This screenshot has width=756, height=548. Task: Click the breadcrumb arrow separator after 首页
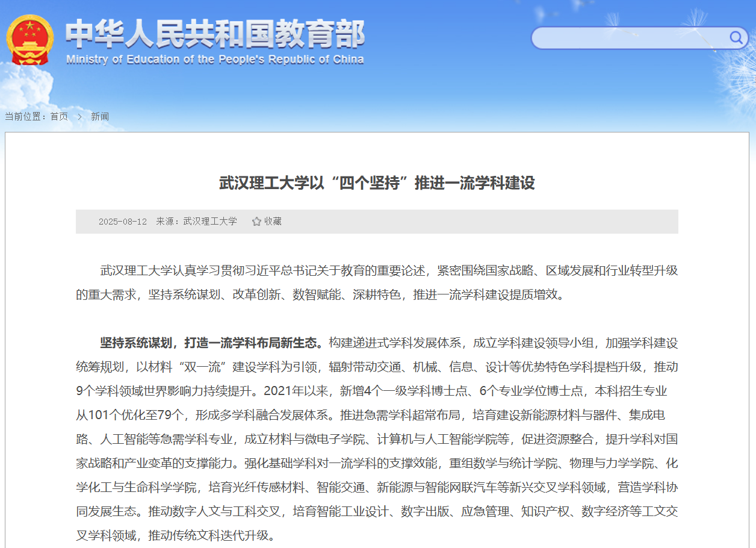click(79, 116)
